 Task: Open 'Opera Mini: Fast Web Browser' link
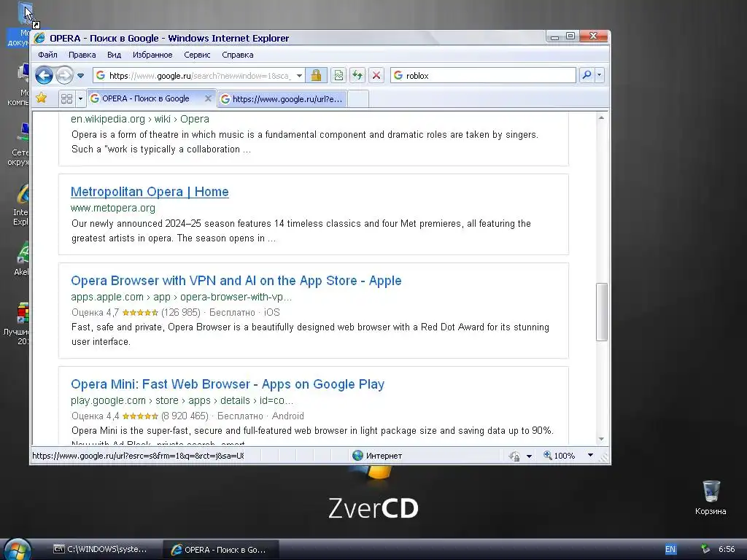click(x=228, y=384)
